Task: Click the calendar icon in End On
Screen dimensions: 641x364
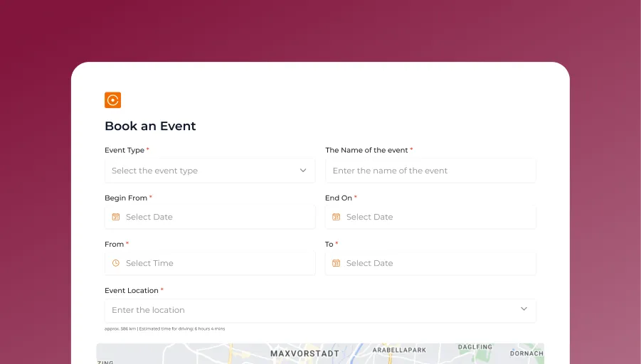Action: [337, 217]
